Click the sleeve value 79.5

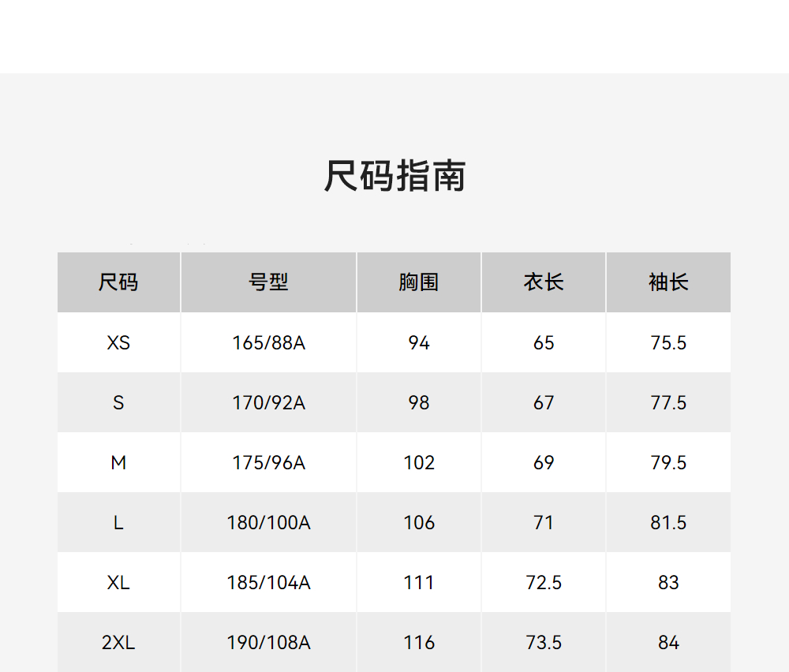pyautogui.click(x=668, y=463)
